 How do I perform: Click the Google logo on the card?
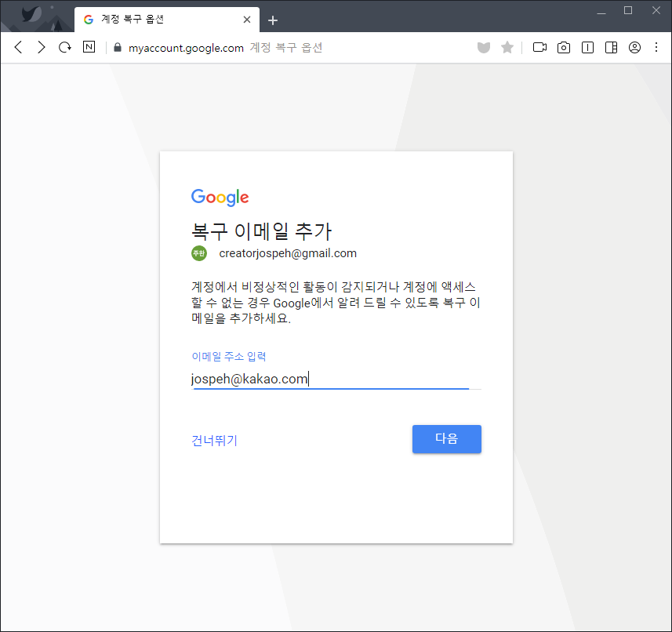220,197
